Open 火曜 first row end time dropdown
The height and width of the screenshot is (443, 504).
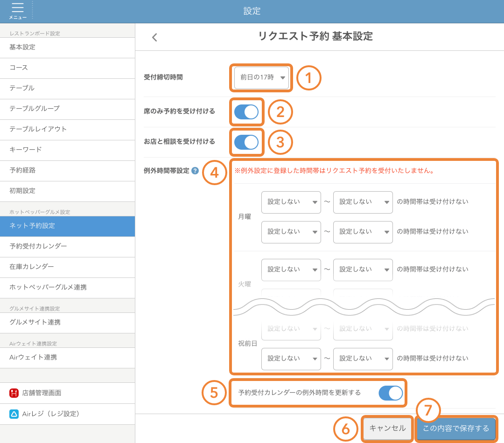[363, 270]
